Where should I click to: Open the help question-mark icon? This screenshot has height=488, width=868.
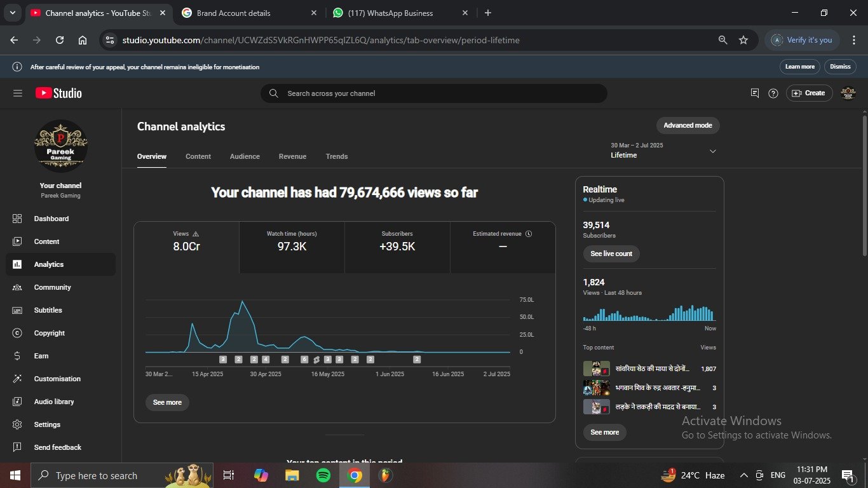(773, 93)
